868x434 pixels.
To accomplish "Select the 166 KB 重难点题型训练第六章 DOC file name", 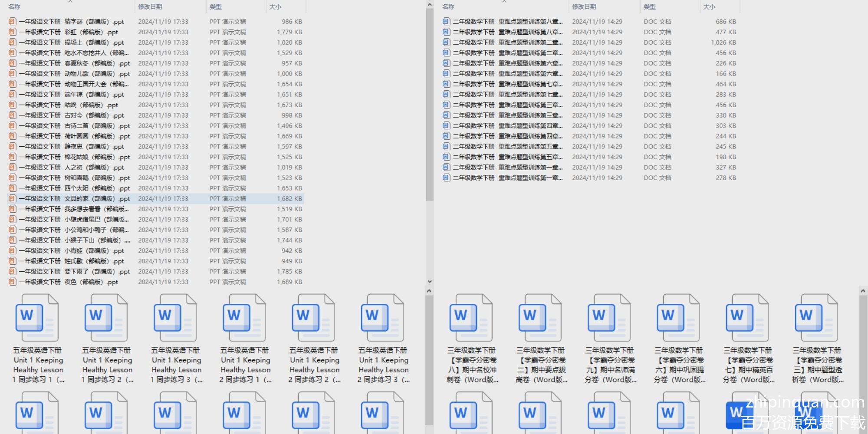I will pyautogui.click(x=507, y=73).
